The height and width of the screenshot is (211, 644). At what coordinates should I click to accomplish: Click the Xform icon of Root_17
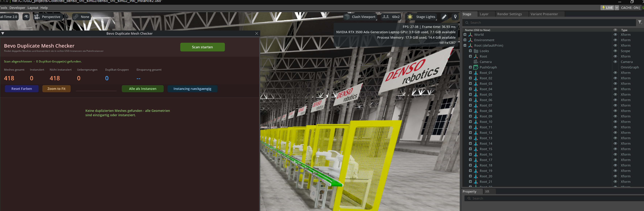[476, 160]
